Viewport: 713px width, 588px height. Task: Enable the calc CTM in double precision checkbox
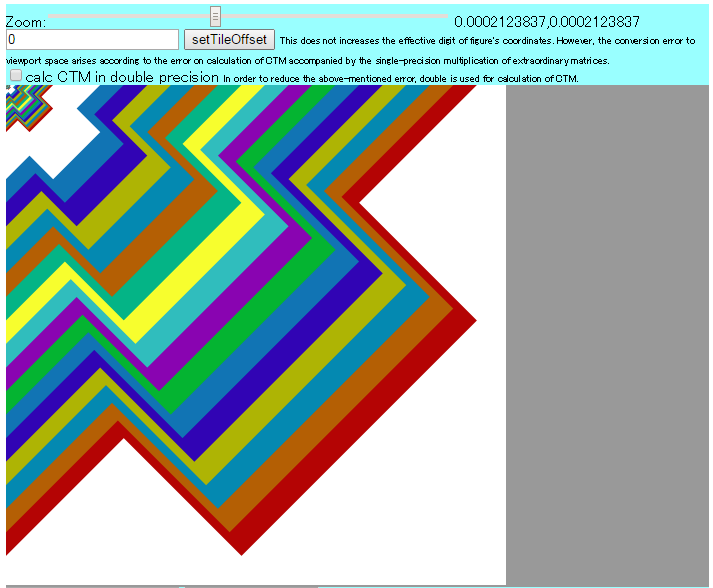[15, 76]
